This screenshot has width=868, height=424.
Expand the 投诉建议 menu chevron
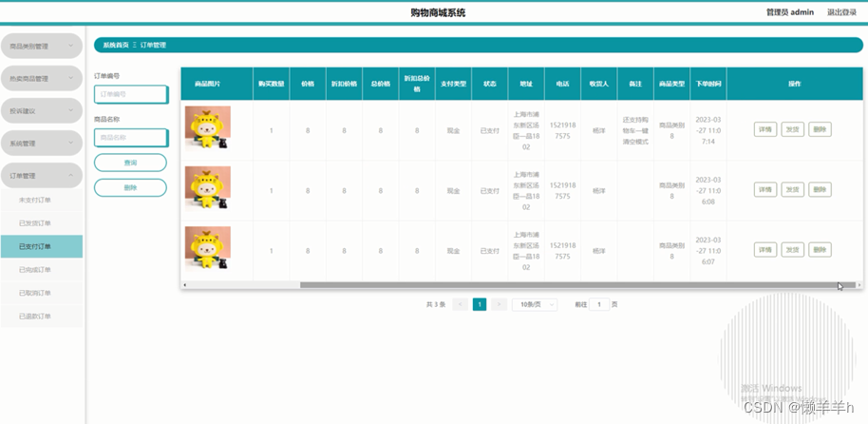(71, 111)
